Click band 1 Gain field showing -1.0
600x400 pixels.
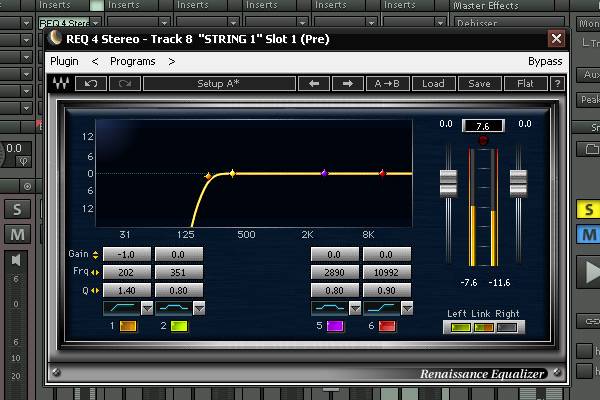tap(127, 254)
